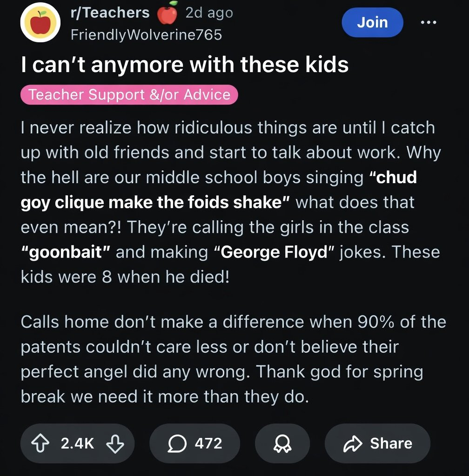This screenshot has width=469, height=476.
Task: Click the "2d ago" timestamp
Action: coord(209,13)
